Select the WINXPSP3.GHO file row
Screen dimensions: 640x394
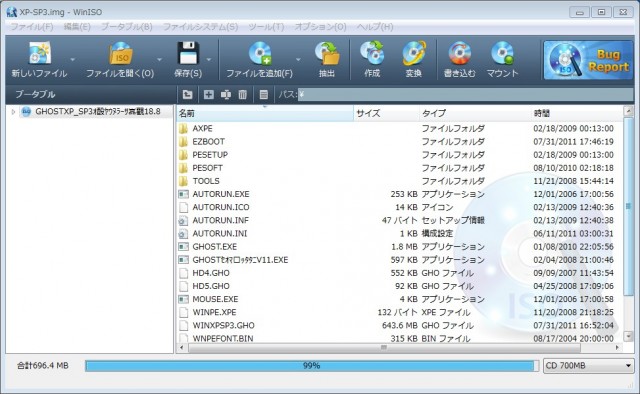[399, 325]
